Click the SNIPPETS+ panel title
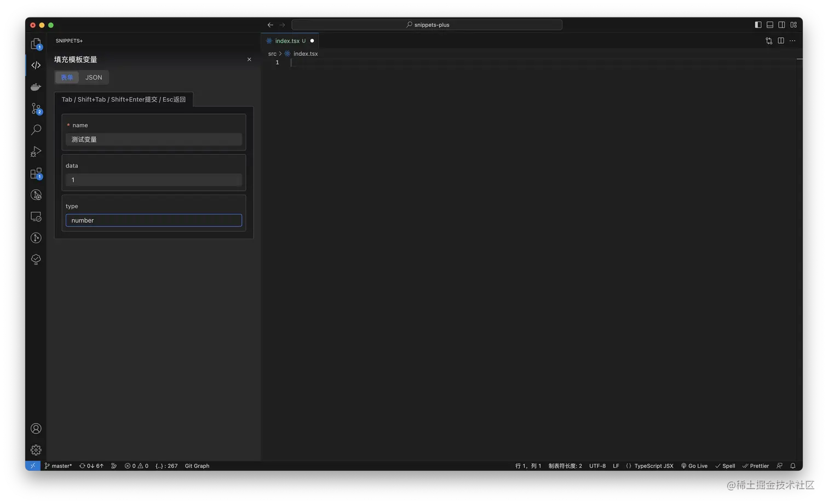 pos(69,40)
